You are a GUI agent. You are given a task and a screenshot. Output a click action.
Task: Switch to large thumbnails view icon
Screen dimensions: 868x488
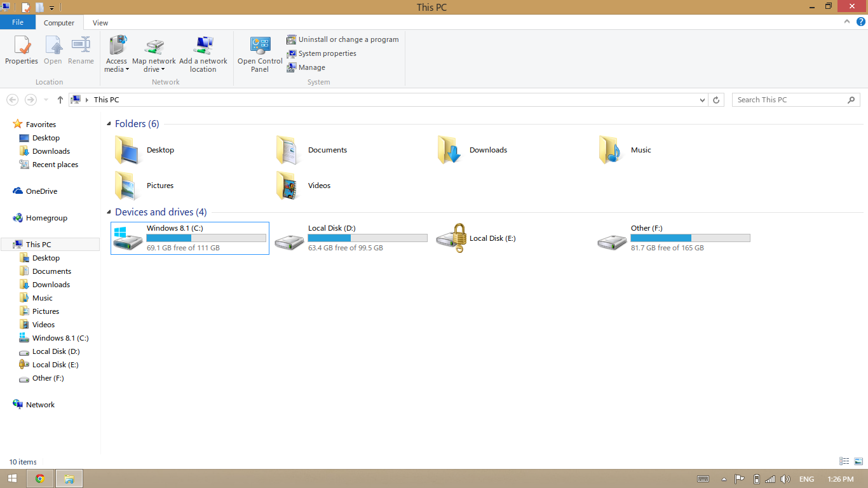click(858, 461)
